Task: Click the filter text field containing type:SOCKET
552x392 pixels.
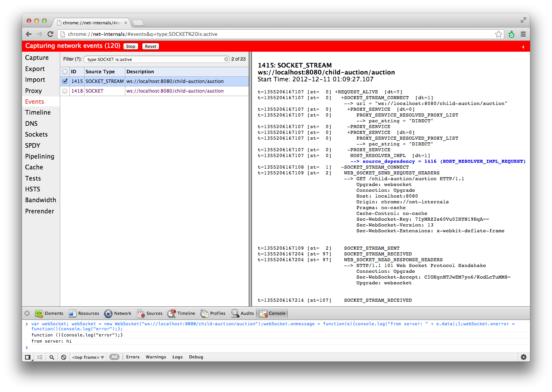Action: (154, 59)
